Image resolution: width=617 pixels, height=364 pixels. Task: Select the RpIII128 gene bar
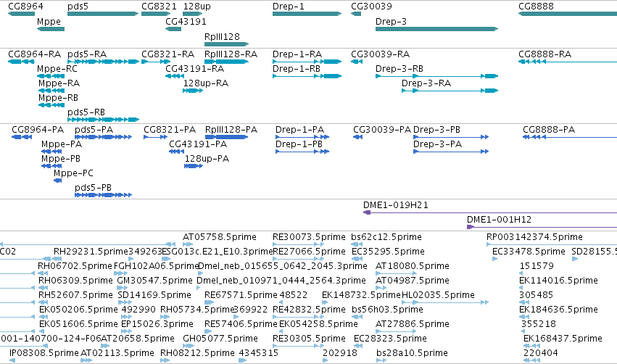pyautogui.click(x=227, y=44)
